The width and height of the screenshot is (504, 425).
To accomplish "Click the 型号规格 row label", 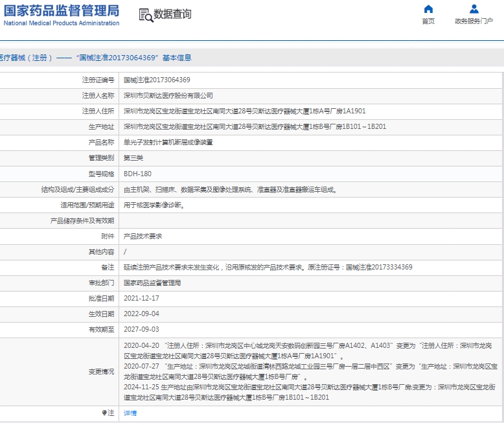I will [x=101, y=174].
